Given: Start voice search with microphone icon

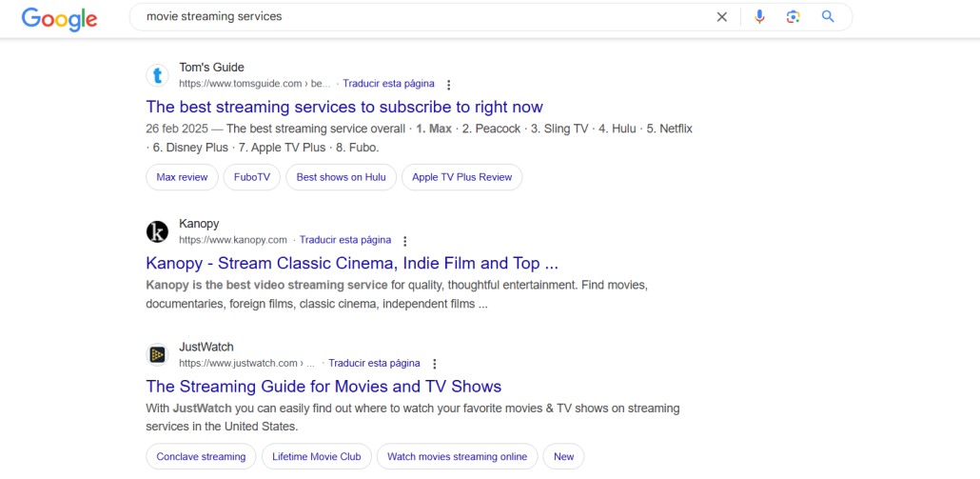Looking at the screenshot, I should click(759, 17).
